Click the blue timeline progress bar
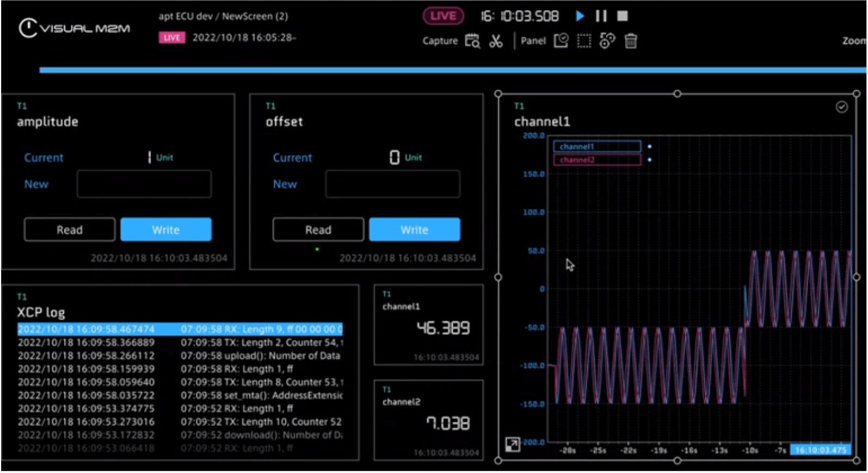 pyautogui.click(x=452, y=70)
